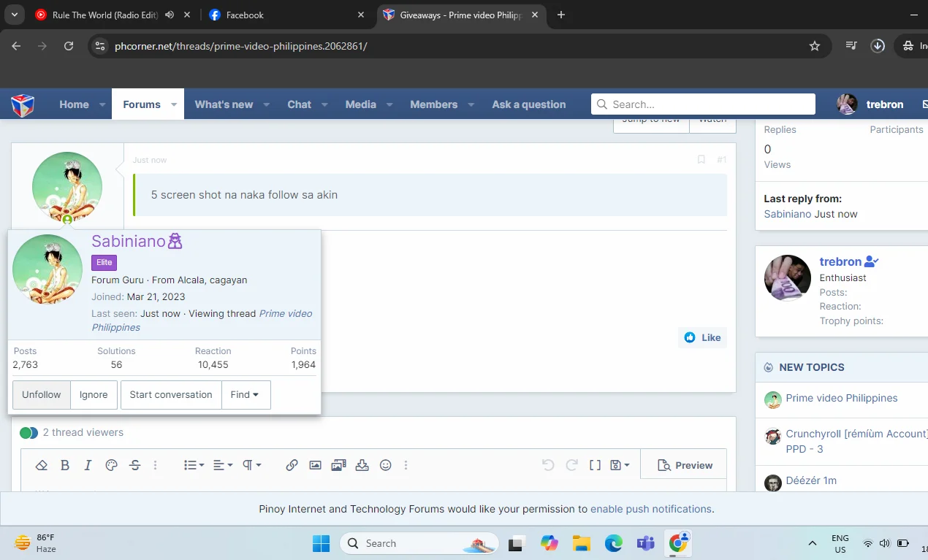Click the forum search field
928x560 pixels.
(x=703, y=104)
